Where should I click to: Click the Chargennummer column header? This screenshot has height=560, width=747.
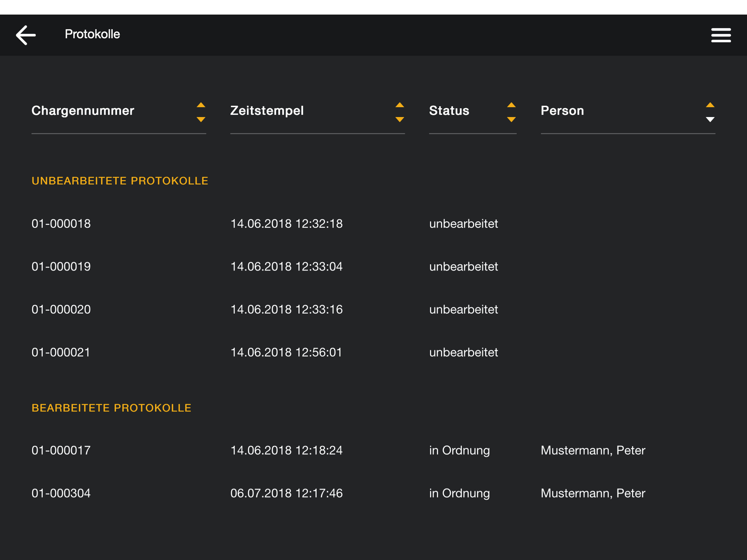click(83, 111)
